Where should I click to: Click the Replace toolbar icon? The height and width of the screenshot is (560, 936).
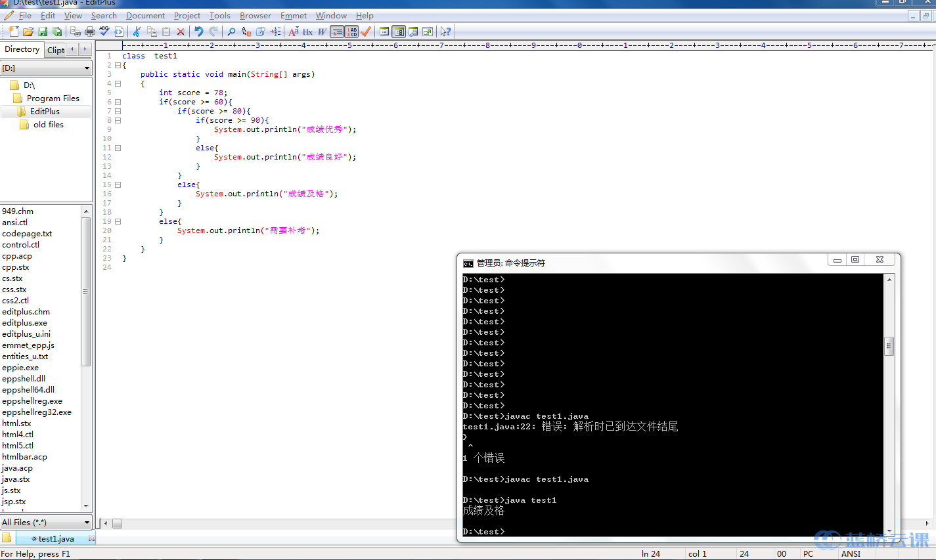(x=246, y=32)
